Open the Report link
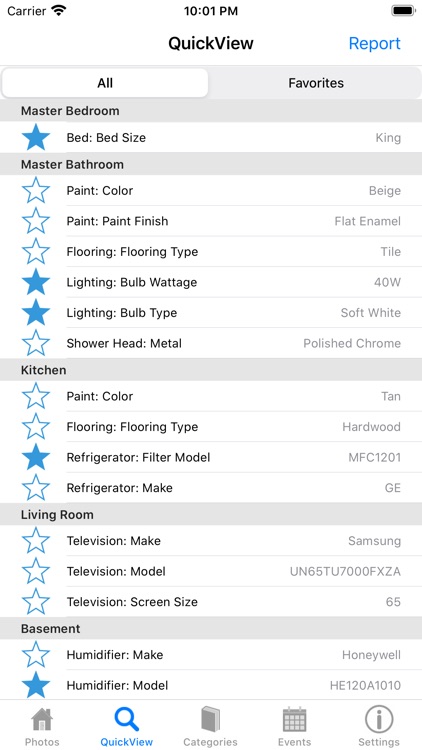This screenshot has height=750, width=422. pos(374,44)
